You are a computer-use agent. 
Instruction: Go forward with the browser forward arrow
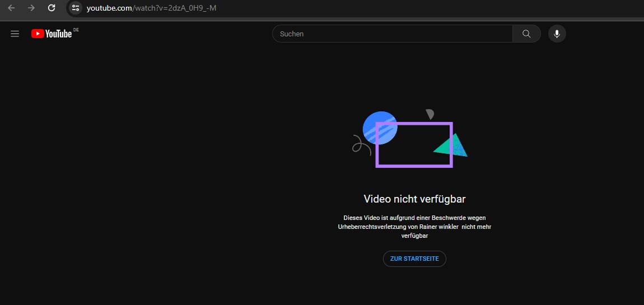31,8
